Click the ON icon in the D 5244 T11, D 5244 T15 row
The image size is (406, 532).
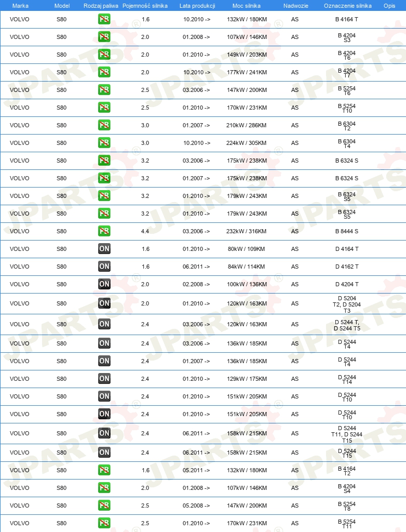104,433
